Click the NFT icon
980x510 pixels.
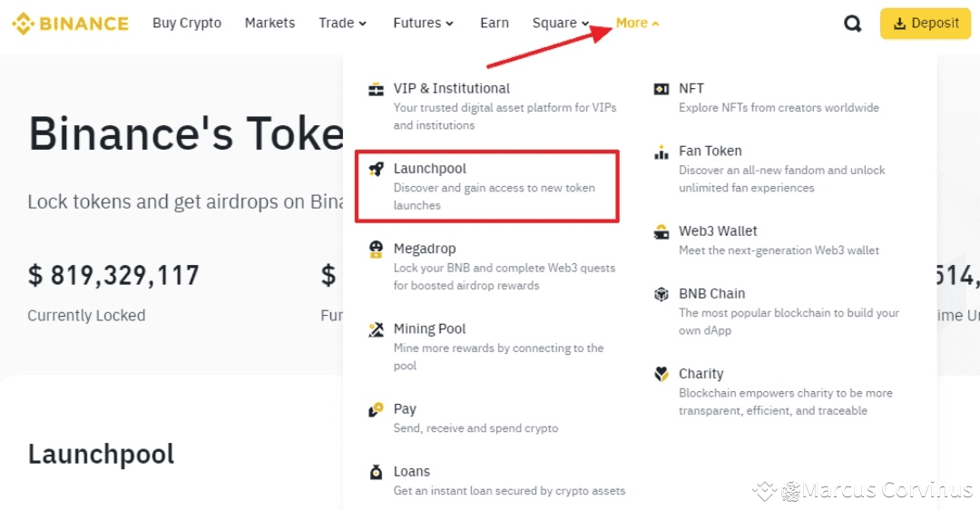point(661,89)
